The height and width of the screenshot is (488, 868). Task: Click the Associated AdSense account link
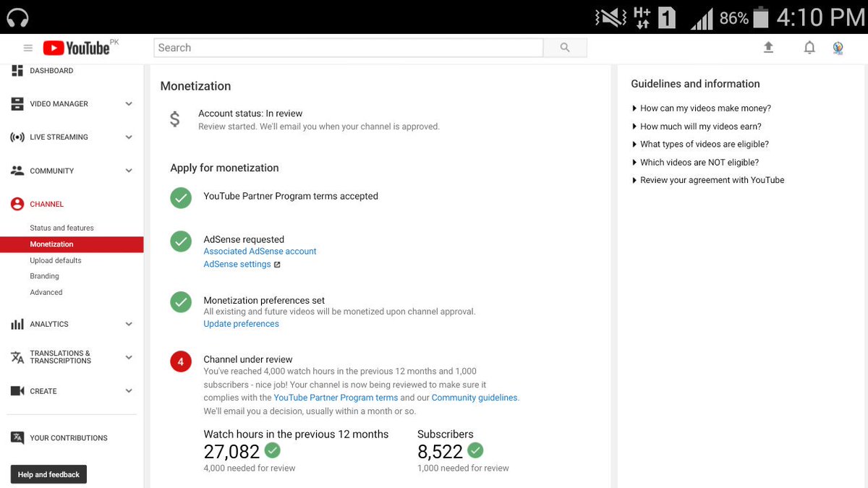260,252
